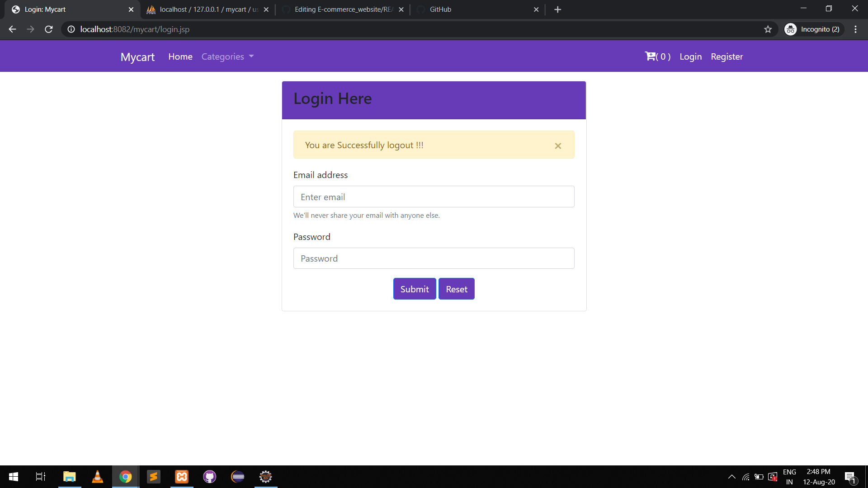This screenshot has width=868, height=488.
Task: Open new browser tab
Action: (557, 9)
